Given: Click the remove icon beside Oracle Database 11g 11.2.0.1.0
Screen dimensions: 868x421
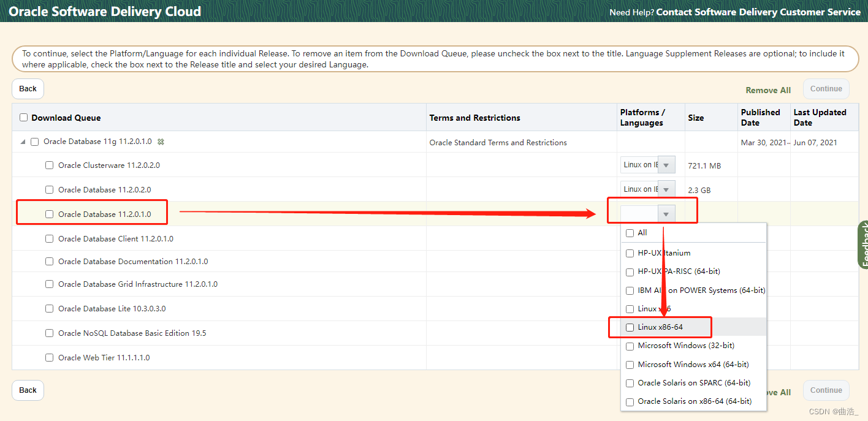Looking at the screenshot, I should point(161,142).
